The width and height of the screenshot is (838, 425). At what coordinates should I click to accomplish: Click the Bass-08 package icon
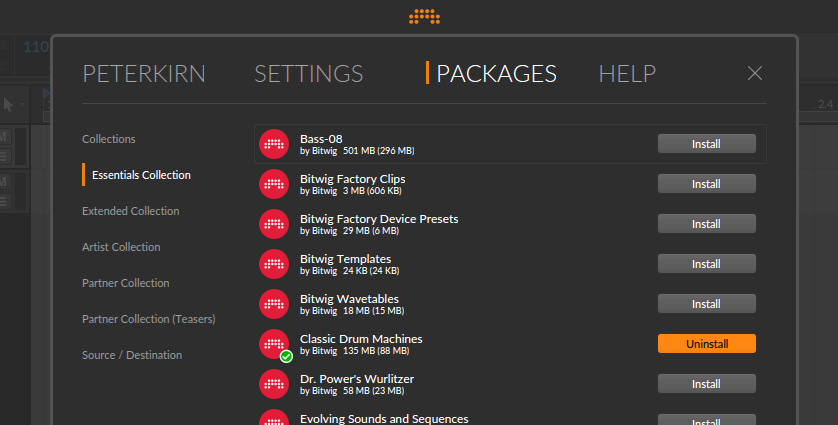(274, 144)
